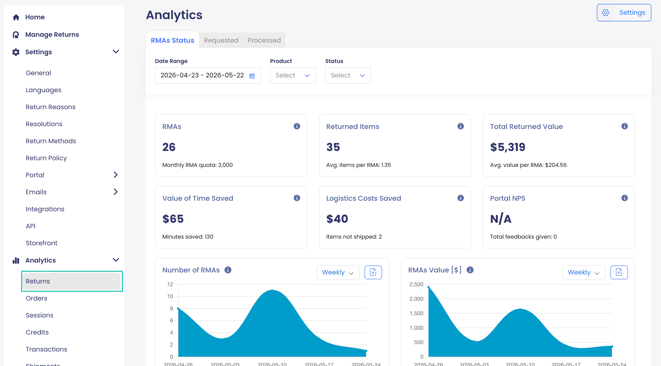Open Manage Returns in the sidebar
Image resolution: width=661 pixels, height=366 pixels.
(x=52, y=35)
